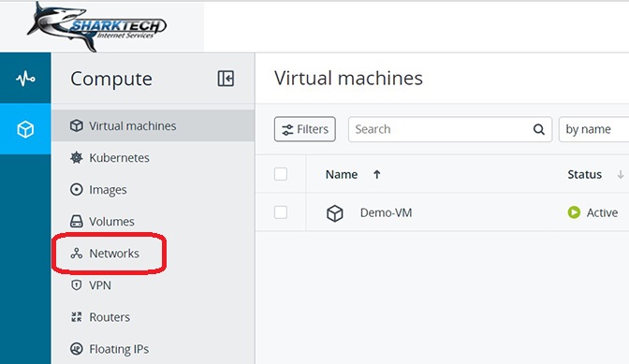Image resolution: width=629 pixels, height=364 pixels.
Task: Click the Images disc icon
Action: [x=76, y=189]
